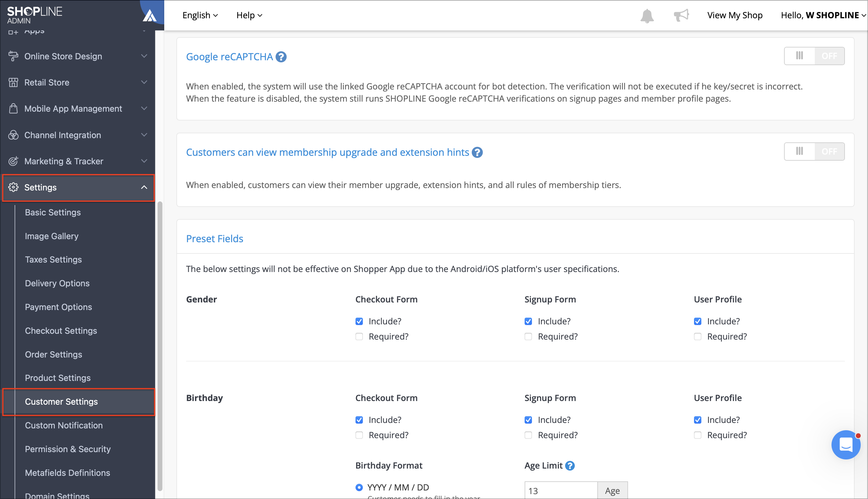Open Checkout Settings in the sidebar
Image resolution: width=868 pixels, height=499 pixels.
click(61, 331)
